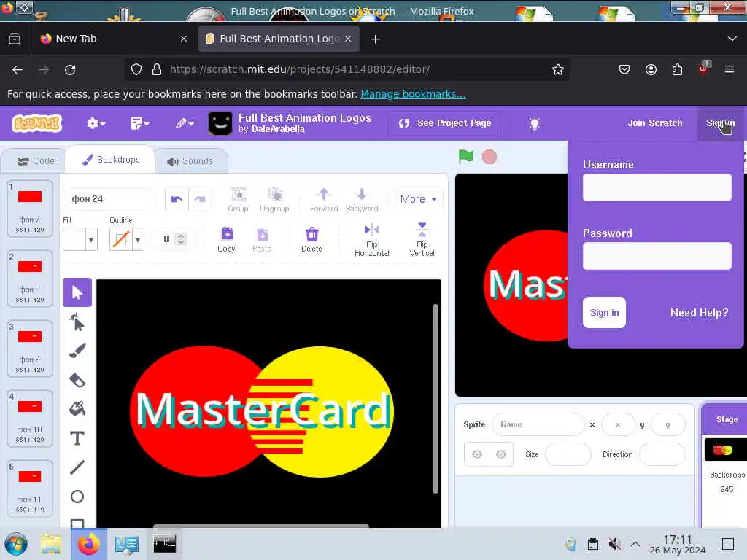Screen dimensions: 747x560
Task: Select the Brush tool
Action: (77, 351)
